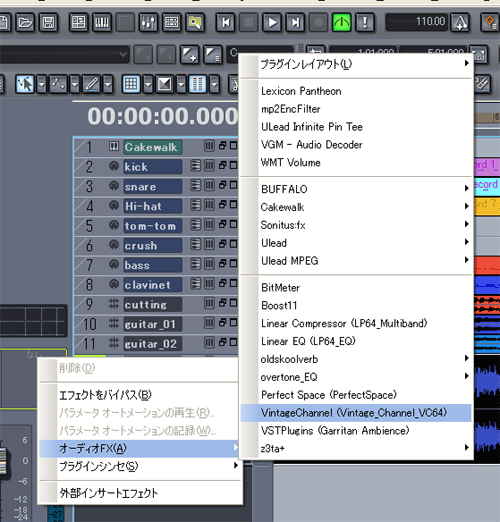Select the guitar_01 track name
The width and height of the screenshot is (500, 522).
152,324
